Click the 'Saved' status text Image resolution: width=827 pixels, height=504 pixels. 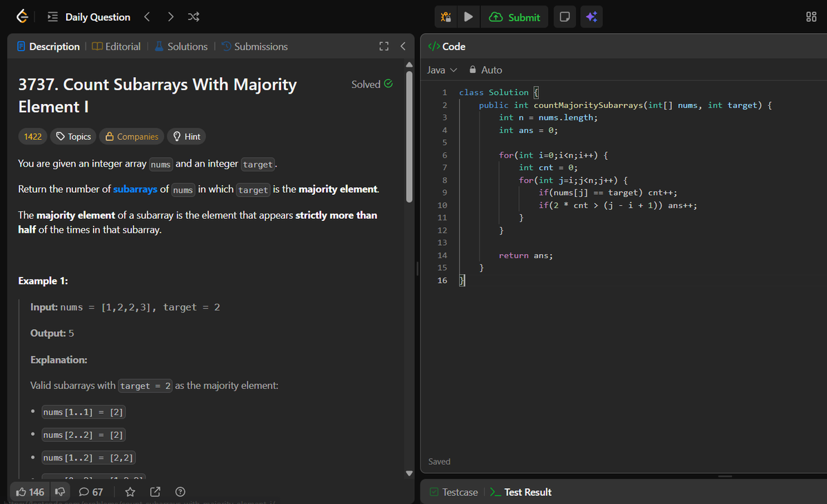point(439,461)
